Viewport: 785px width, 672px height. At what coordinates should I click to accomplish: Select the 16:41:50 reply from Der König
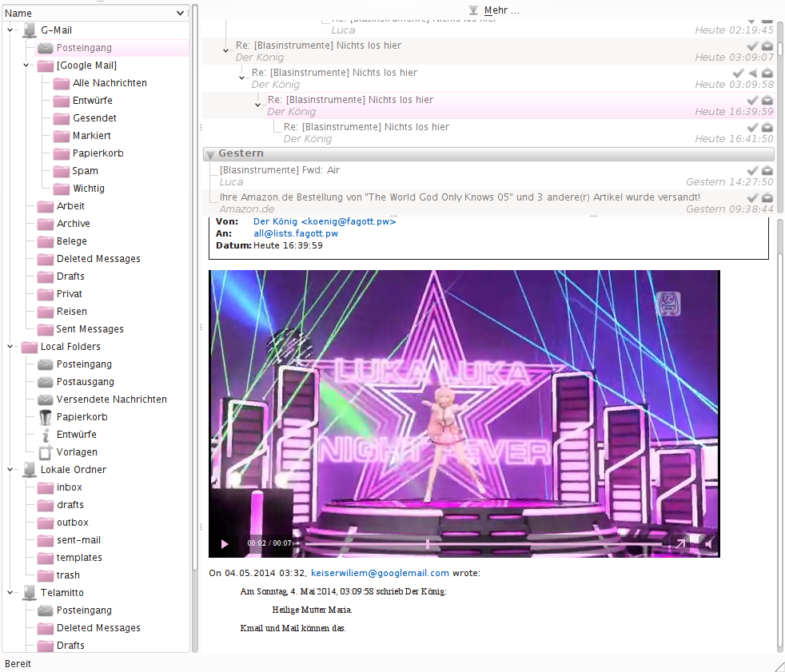tap(488, 132)
